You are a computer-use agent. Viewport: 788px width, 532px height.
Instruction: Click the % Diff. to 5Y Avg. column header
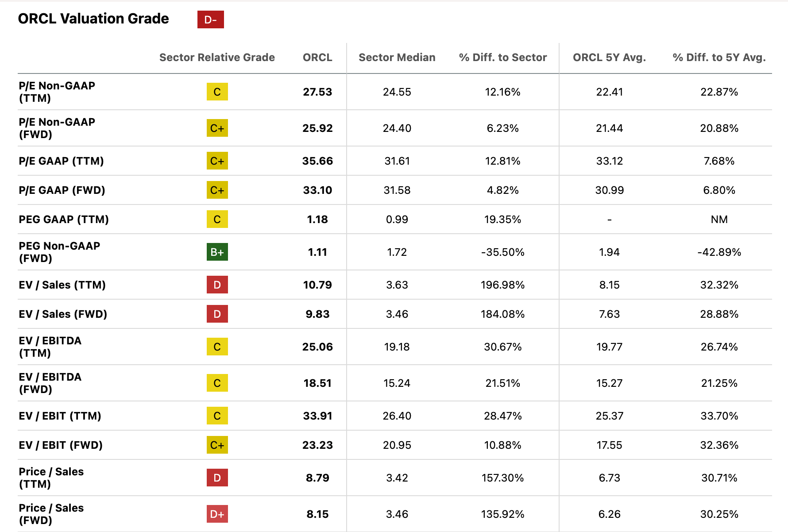pyautogui.click(x=719, y=58)
